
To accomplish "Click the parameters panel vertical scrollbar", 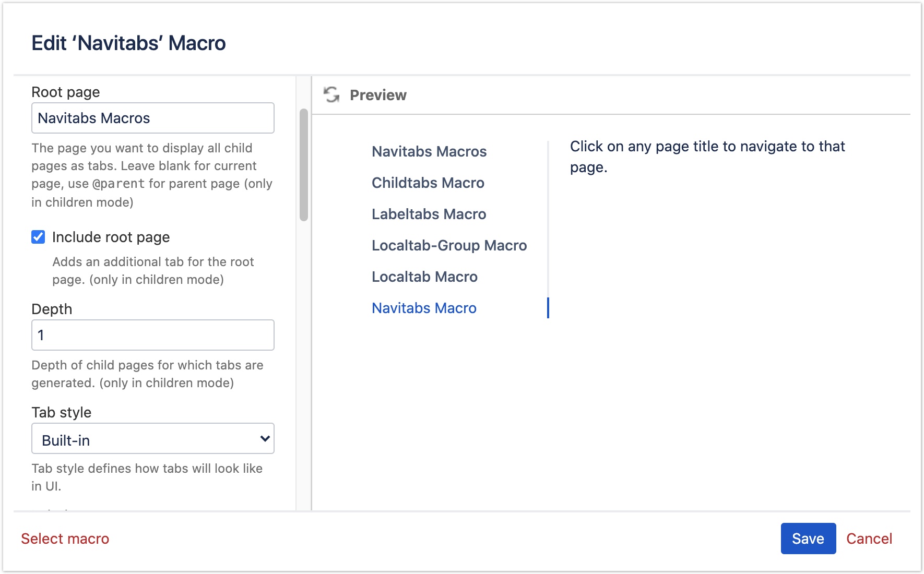I will click(303, 165).
